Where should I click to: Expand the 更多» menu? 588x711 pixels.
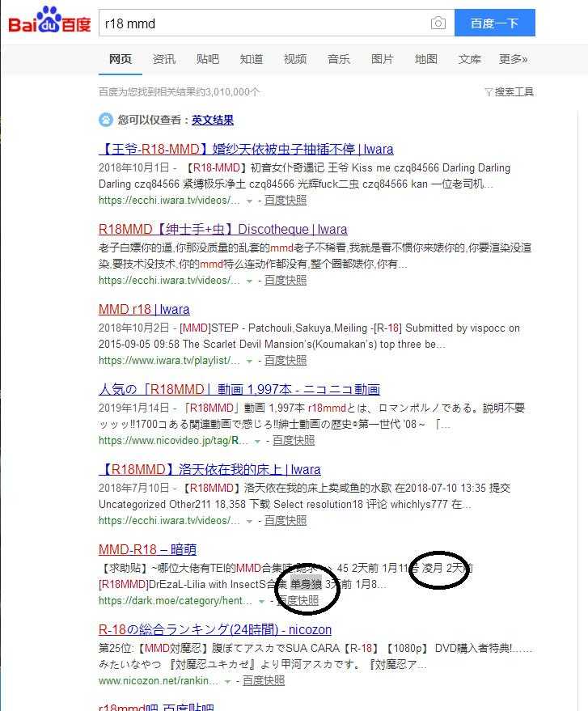click(514, 59)
